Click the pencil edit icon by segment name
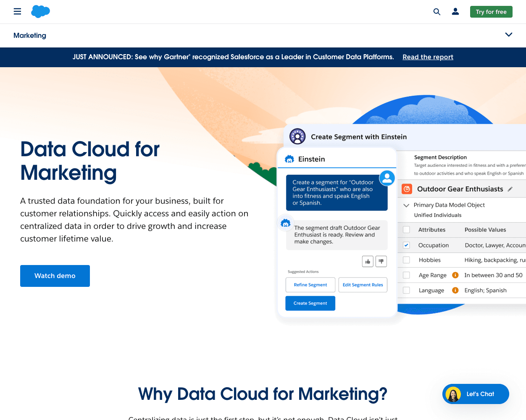The height and width of the screenshot is (420, 526). tap(510, 189)
